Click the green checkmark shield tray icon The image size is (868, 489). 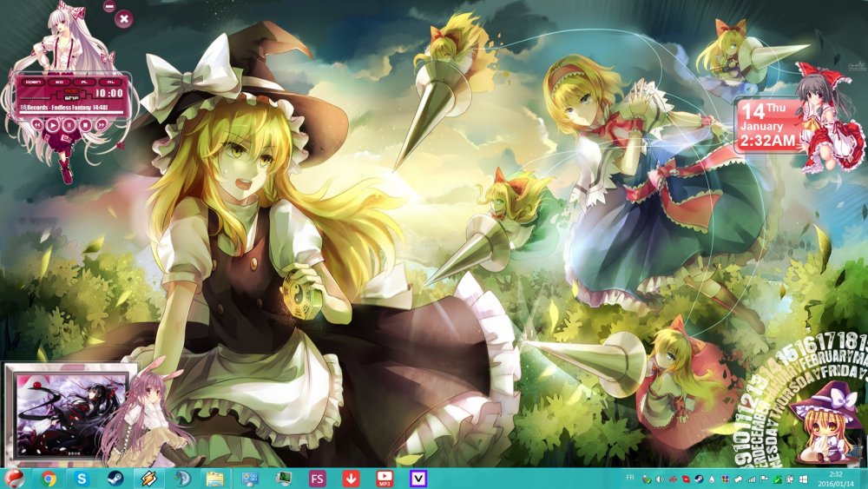click(x=777, y=479)
